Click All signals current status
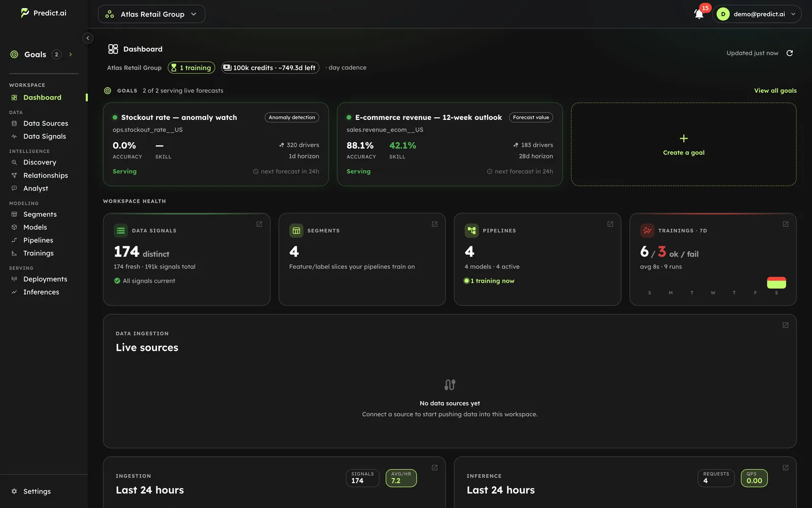The image size is (812, 508). 145,281
